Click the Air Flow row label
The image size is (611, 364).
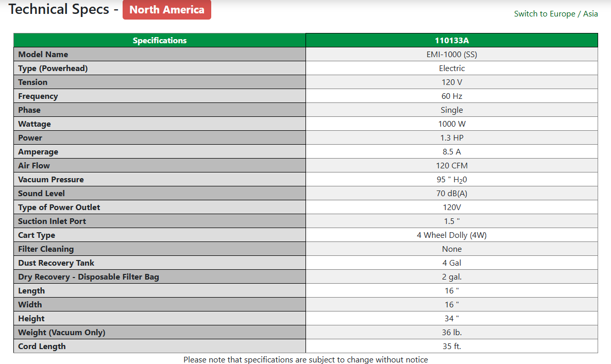pos(34,165)
